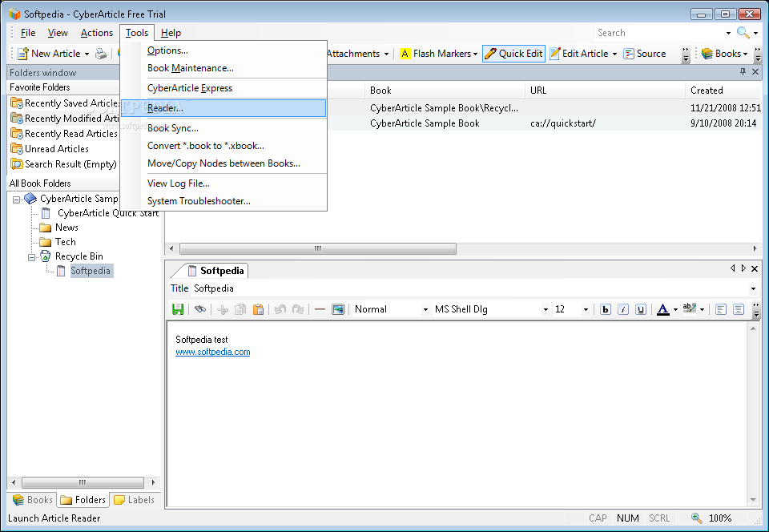Select Book Sync... menu entry
This screenshot has height=532, width=769.
tap(223, 128)
